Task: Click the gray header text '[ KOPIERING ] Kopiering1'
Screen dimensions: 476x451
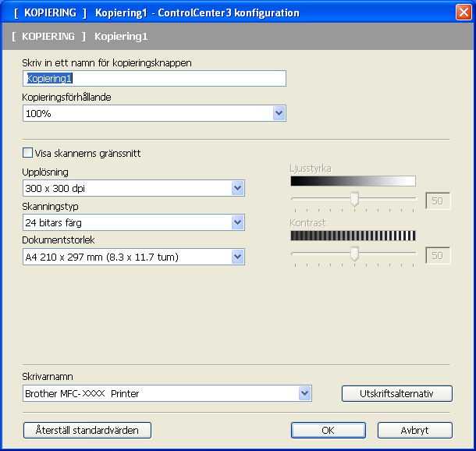Action: pyautogui.click(x=80, y=37)
